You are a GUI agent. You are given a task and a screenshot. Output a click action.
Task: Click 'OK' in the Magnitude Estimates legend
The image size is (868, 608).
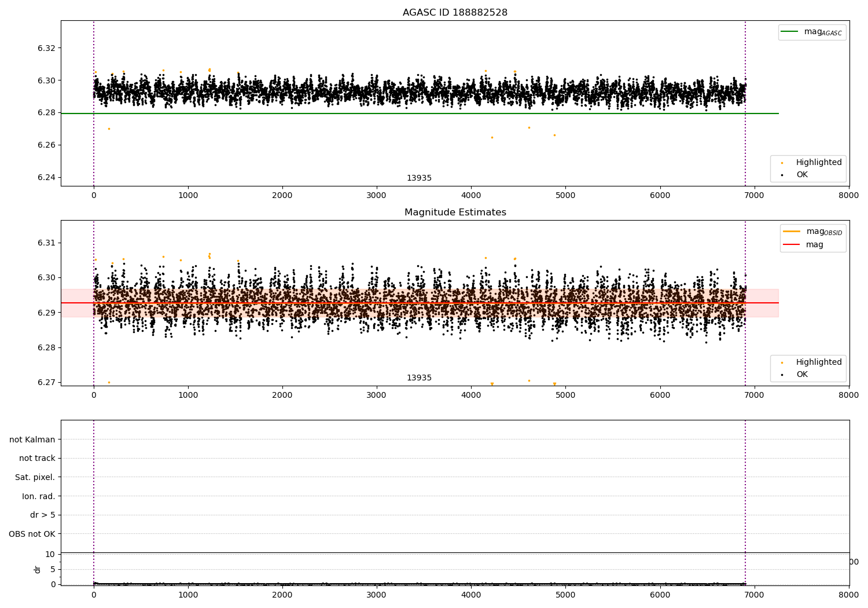click(x=801, y=375)
